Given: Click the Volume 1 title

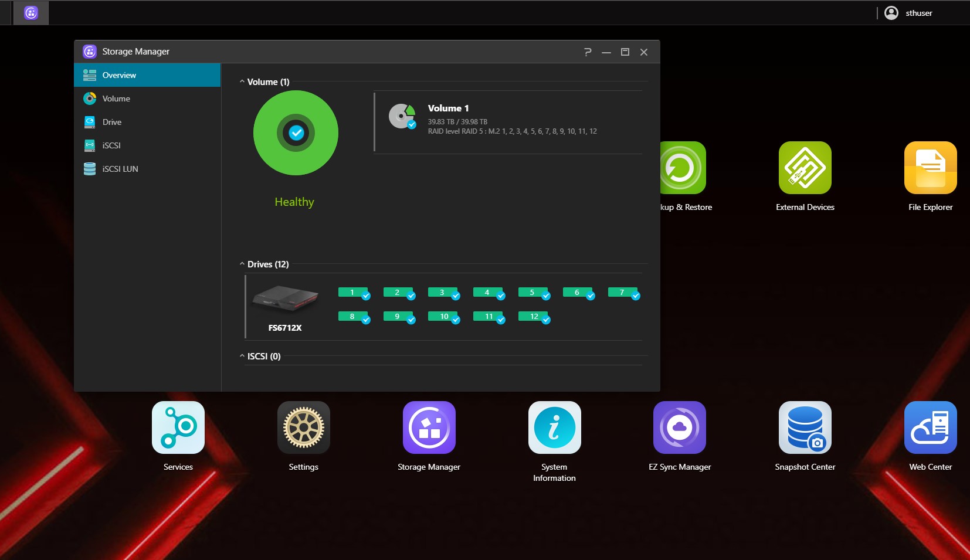Looking at the screenshot, I should click(449, 108).
